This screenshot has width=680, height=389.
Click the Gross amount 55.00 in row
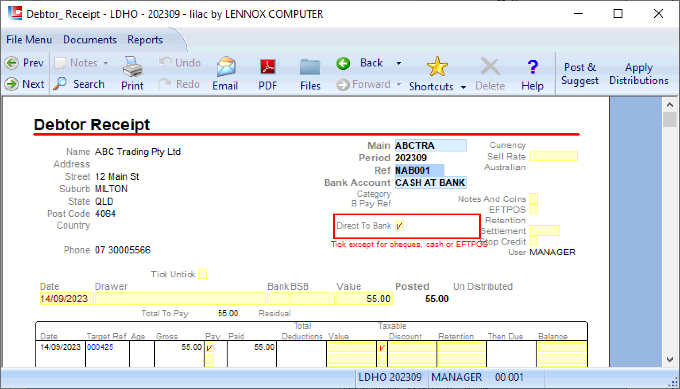(191, 347)
